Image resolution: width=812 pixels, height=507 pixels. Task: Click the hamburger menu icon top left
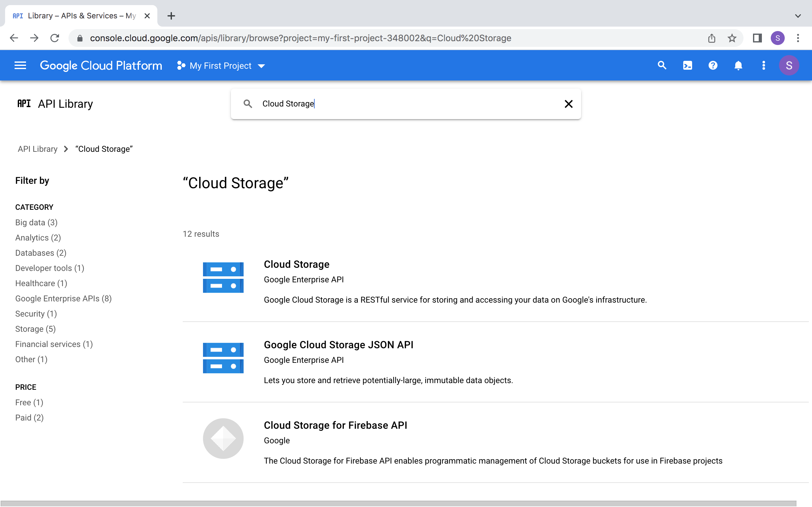pos(21,65)
